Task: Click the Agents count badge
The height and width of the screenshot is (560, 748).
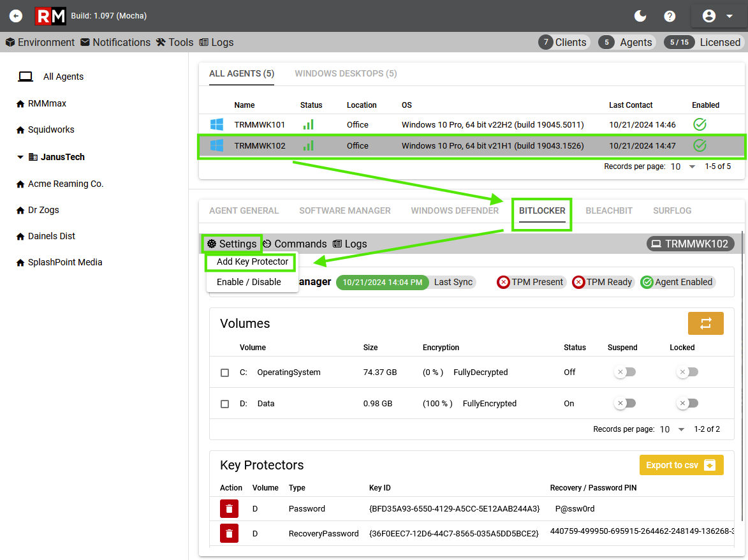Action: coord(627,43)
